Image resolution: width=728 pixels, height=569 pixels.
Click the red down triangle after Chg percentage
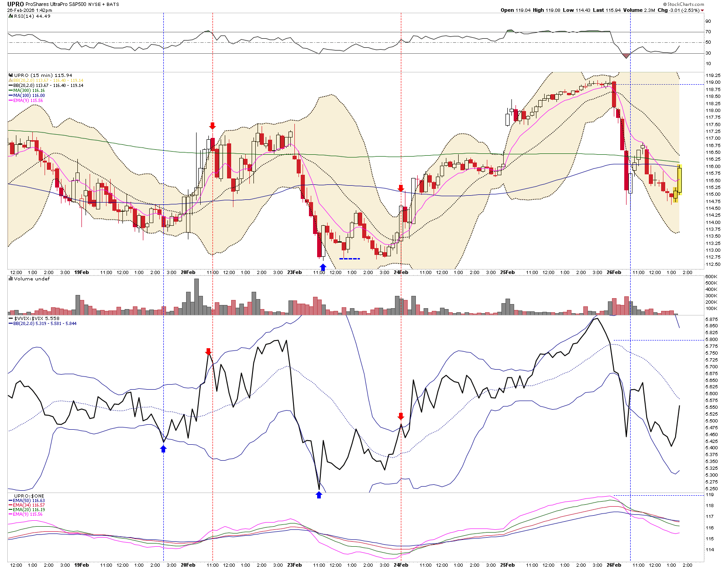[702, 10]
